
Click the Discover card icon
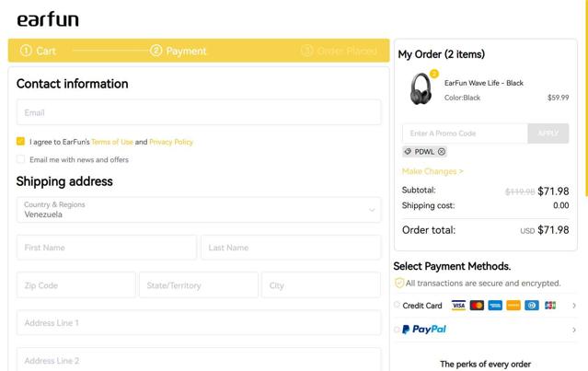coord(513,306)
